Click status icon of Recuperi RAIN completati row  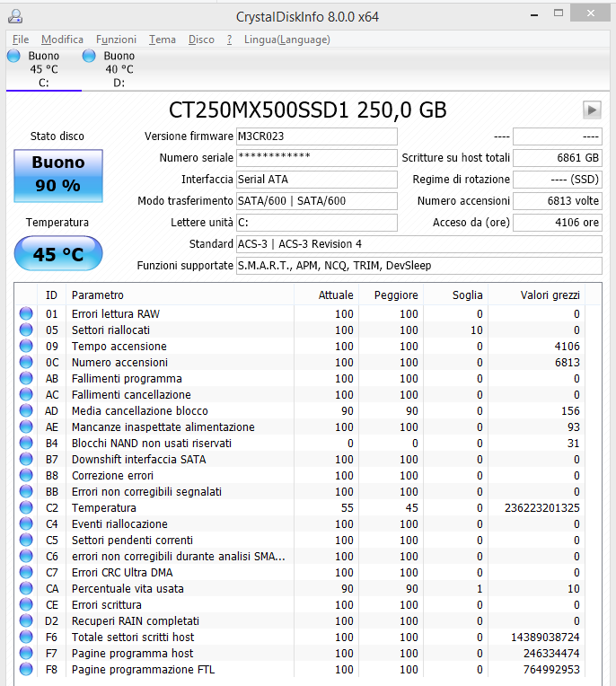(x=26, y=621)
